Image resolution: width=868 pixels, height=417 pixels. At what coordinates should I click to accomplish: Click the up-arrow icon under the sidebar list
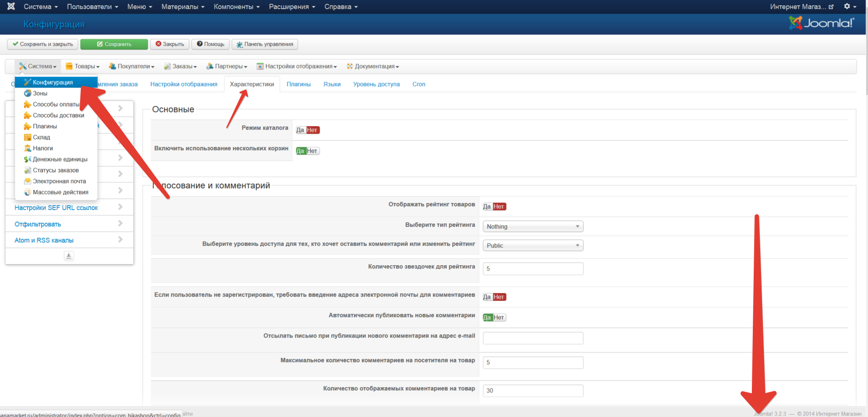69,256
